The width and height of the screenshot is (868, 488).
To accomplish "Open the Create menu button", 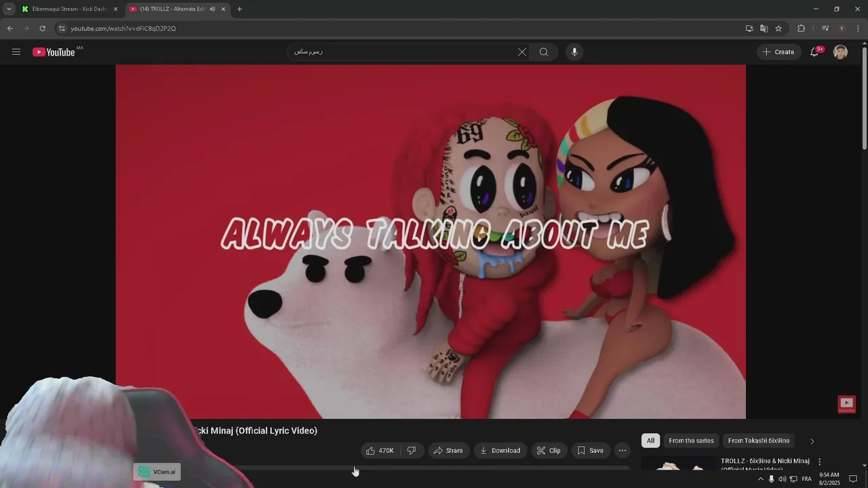I will pyautogui.click(x=778, y=52).
